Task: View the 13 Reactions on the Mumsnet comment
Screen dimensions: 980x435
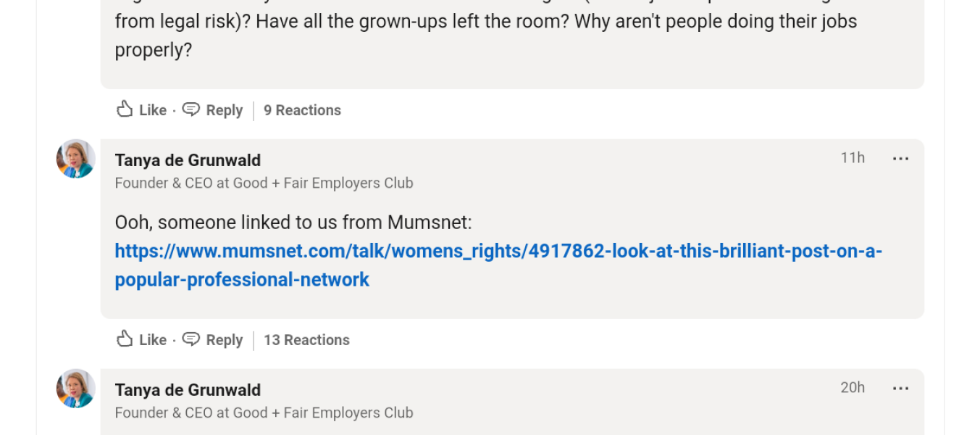Action: click(x=307, y=339)
